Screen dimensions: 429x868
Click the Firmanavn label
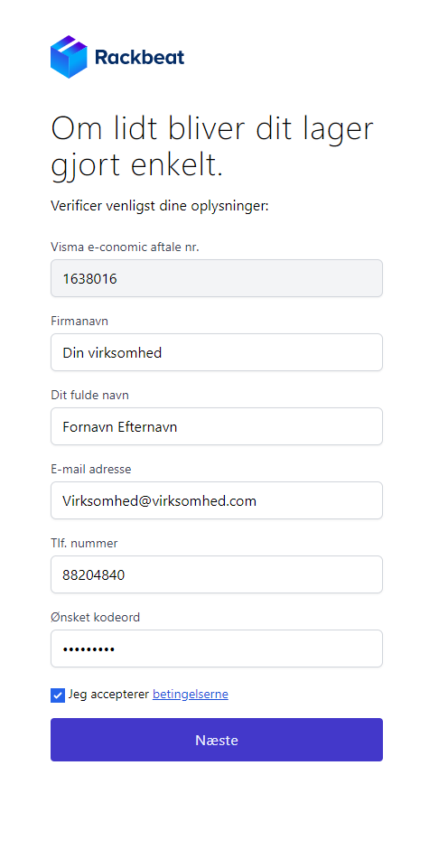pos(79,321)
